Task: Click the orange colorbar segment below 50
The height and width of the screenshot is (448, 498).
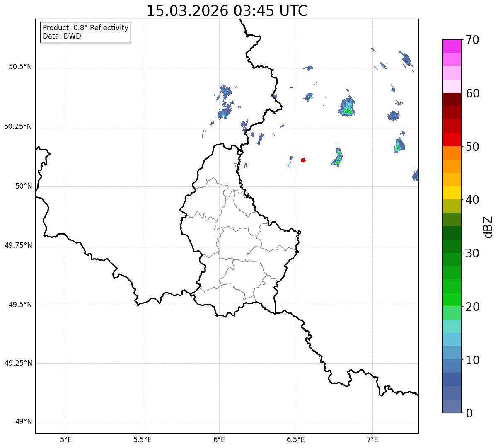Action: point(452,153)
